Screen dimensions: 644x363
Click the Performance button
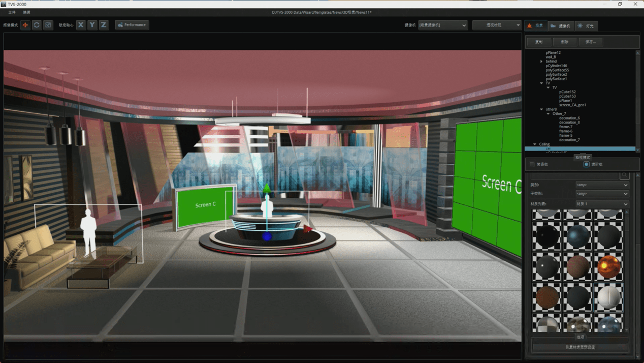[x=132, y=25]
